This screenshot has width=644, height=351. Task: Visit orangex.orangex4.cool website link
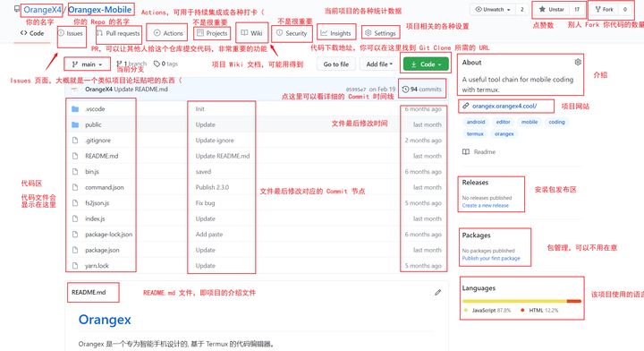coord(504,106)
